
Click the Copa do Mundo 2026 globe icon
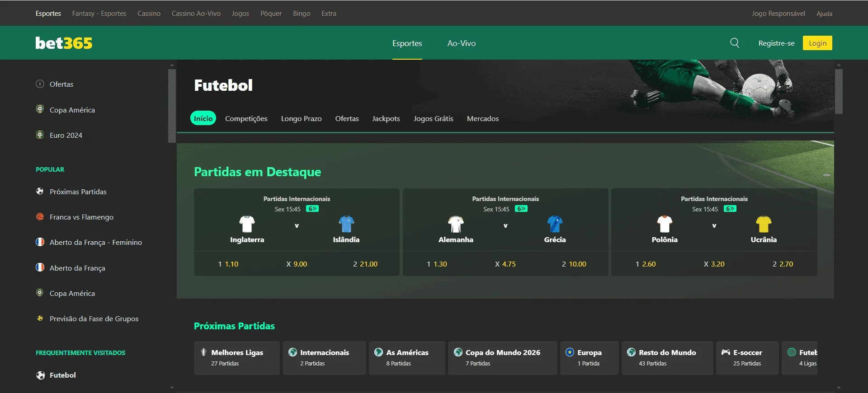click(458, 352)
